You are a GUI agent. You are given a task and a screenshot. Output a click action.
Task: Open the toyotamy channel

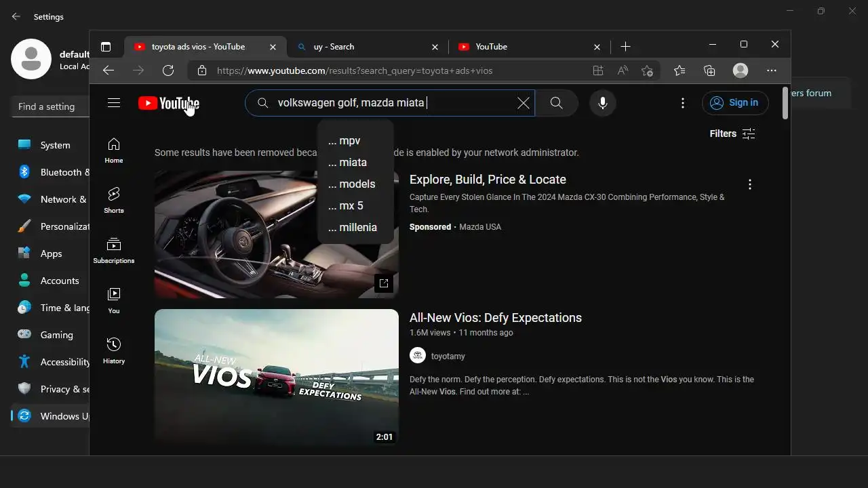[x=448, y=357]
